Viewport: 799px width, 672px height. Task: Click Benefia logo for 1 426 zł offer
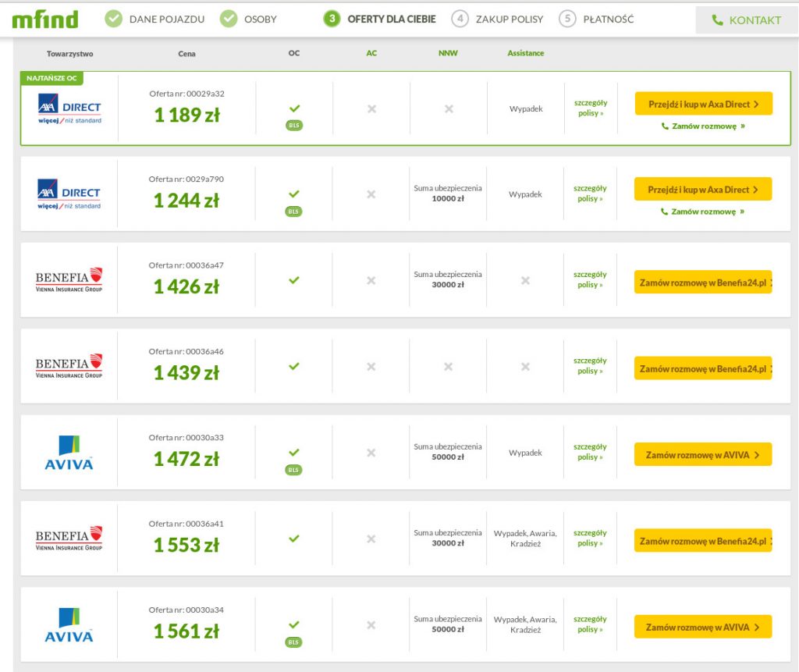[69, 280]
